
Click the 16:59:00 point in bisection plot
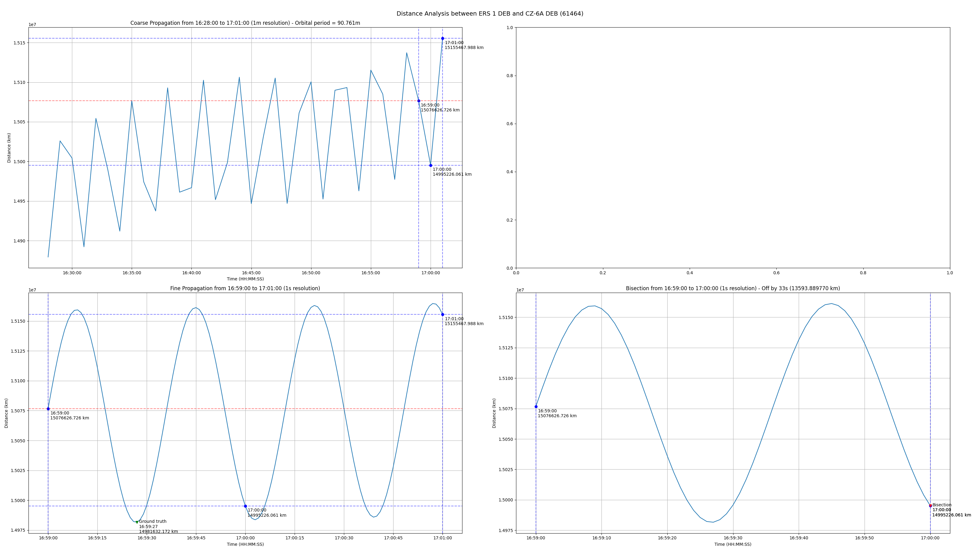[x=536, y=407]
